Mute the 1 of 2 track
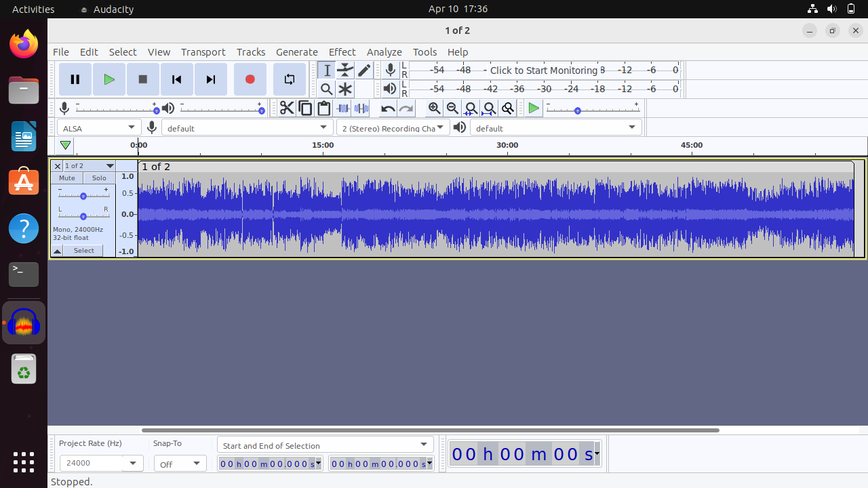Viewport: 868px width, 488px height. coord(67,178)
